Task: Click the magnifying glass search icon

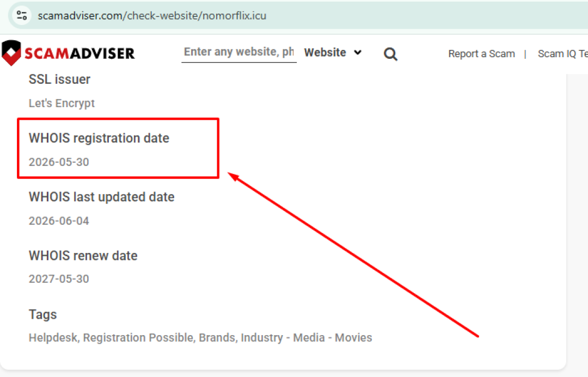Action: point(390,54)
